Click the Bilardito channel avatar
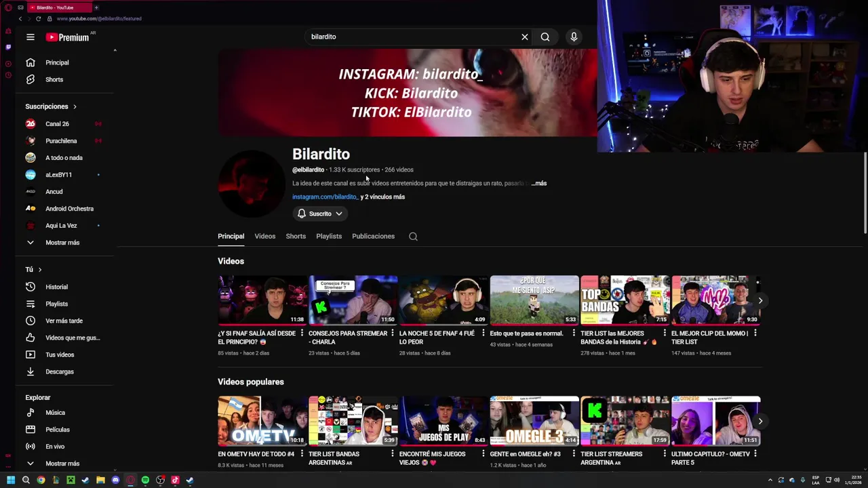868x488 pixels. coord(252,184)
